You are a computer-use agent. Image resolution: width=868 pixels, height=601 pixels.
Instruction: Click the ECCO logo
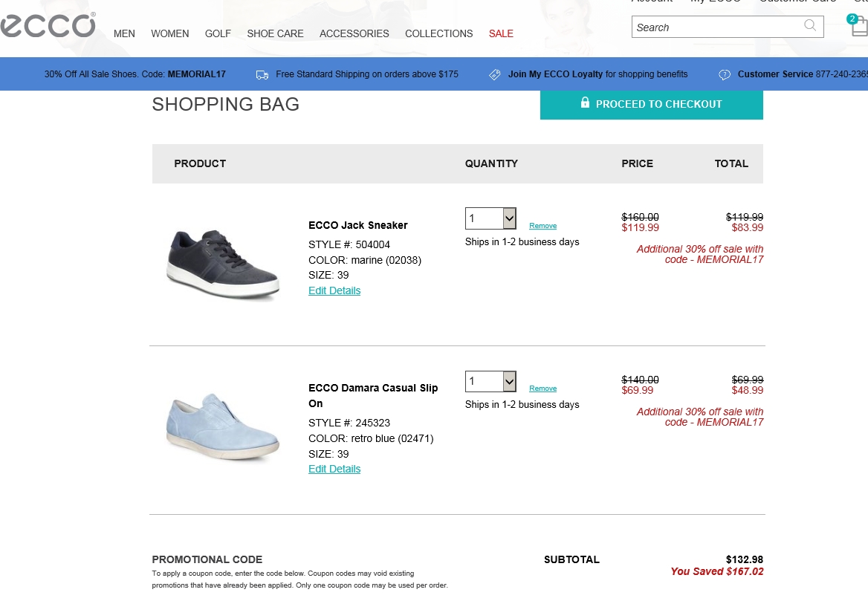tap(48, 26)
